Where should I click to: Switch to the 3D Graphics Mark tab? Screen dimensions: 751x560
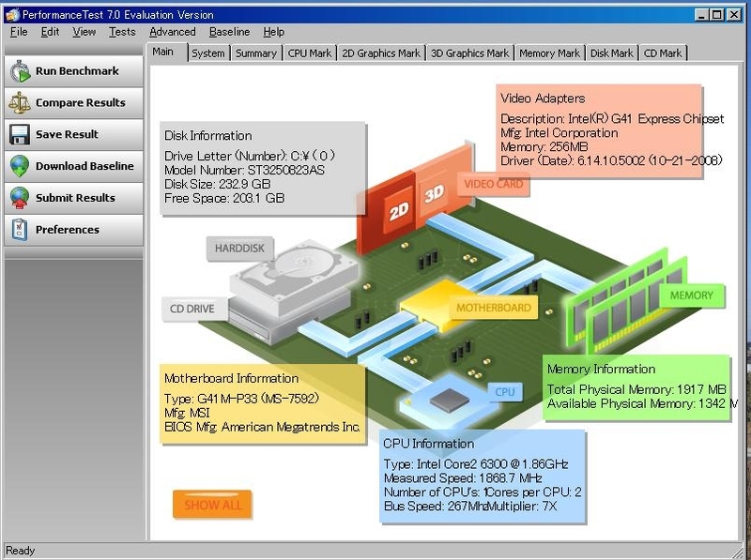pos(469,53)
